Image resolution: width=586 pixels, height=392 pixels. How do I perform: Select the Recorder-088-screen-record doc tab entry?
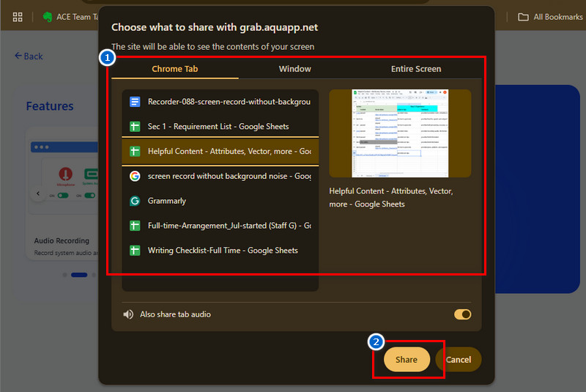coord(220,102)
